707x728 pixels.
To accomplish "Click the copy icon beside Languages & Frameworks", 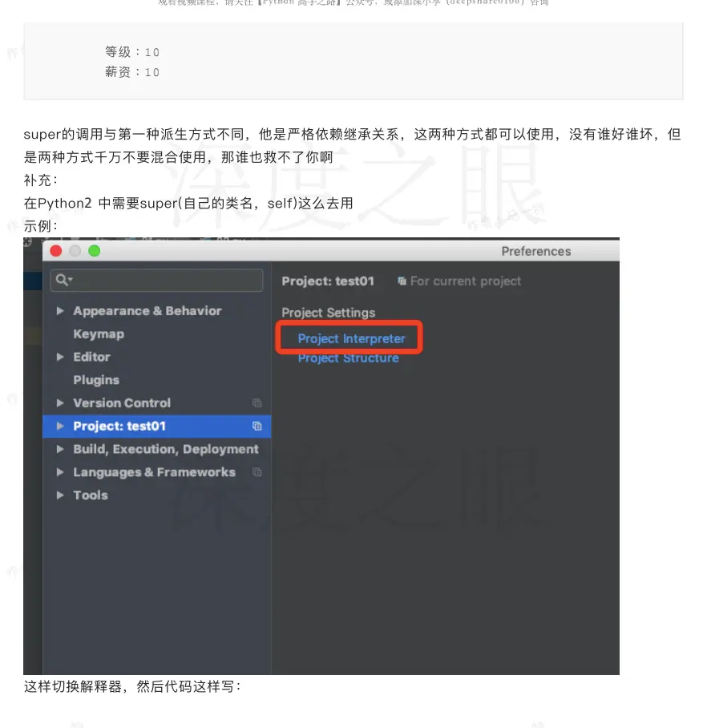I will (x=257, y=472).
